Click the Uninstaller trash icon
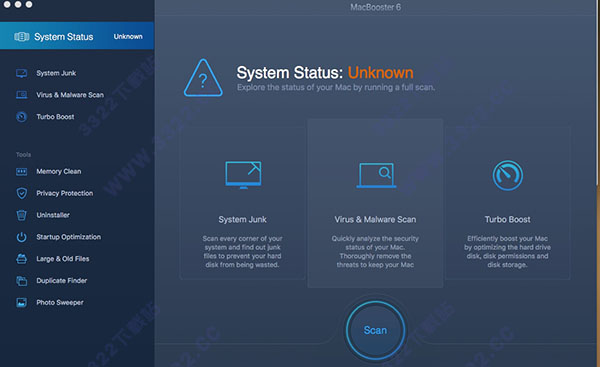This screenshot has width=600, height=367. (x=21, y=215)
